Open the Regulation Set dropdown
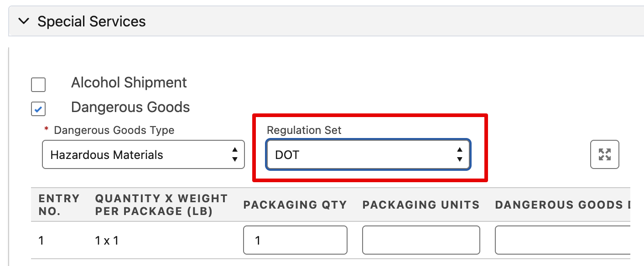The height and width of the screenshot is (266, 644). click(369, 155)
